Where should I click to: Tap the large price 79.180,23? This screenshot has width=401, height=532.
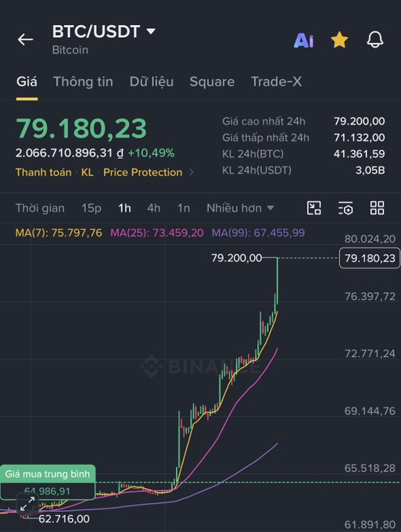81,128
